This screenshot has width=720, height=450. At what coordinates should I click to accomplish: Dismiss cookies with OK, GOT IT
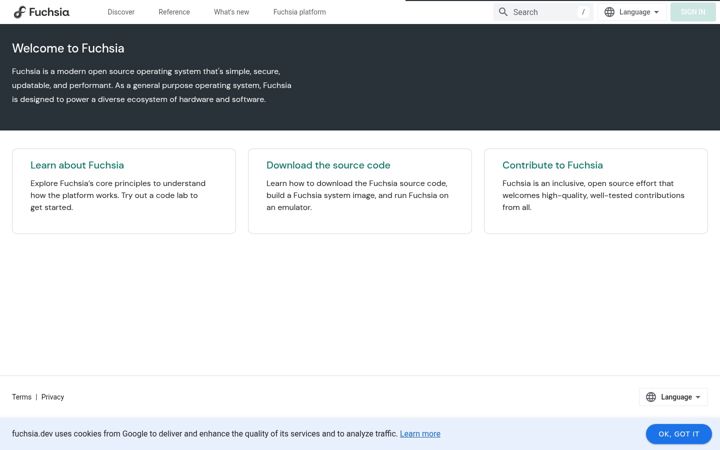click(x=679, y=434)
